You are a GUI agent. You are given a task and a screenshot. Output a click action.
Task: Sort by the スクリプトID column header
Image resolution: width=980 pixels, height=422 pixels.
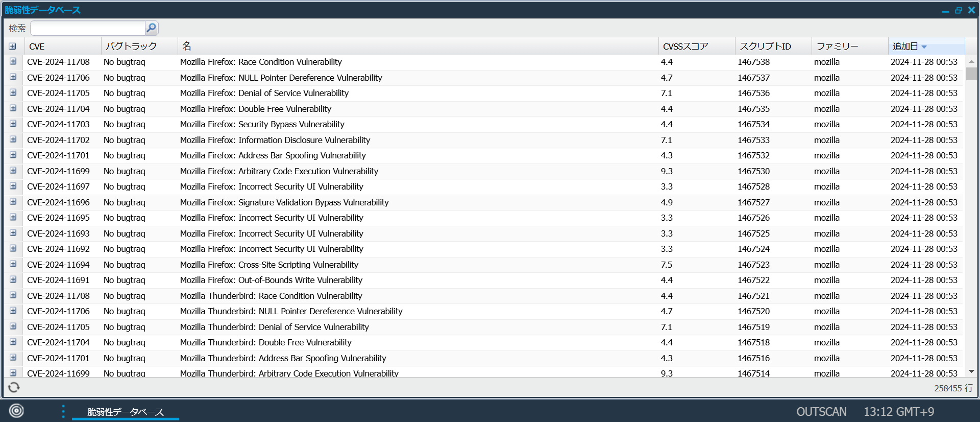tap(773, 46)
